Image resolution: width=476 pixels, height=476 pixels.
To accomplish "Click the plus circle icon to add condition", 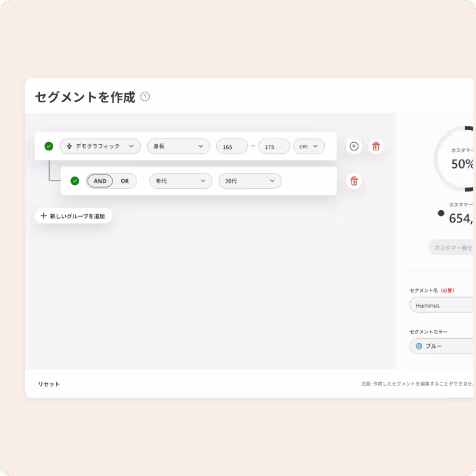I will (x=354, y=146).
